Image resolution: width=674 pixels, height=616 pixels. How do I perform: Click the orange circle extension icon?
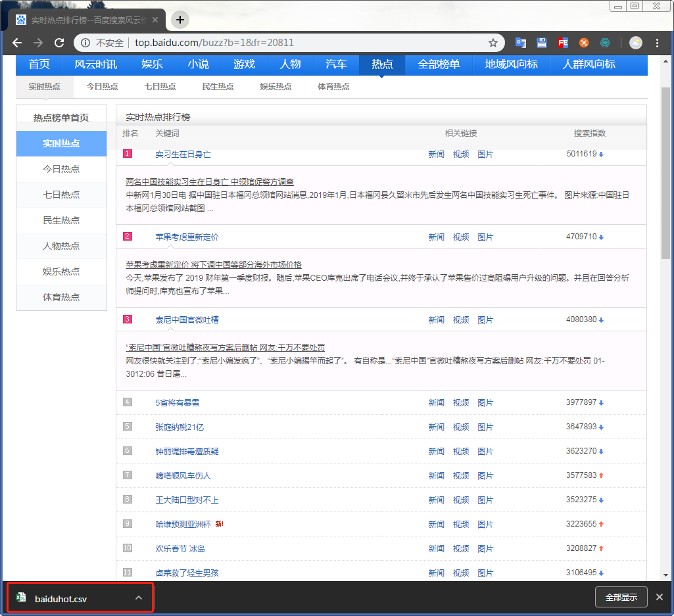(x=584, y=43)
